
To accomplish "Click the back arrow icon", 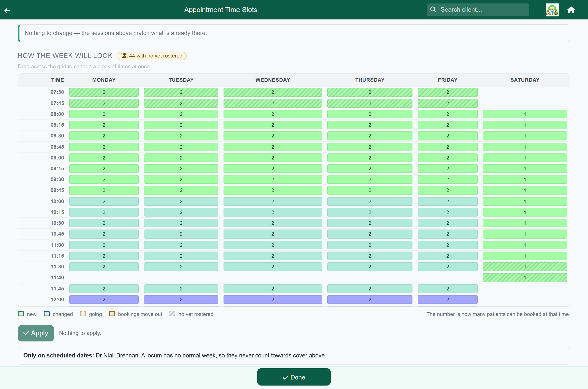I will pos(7,10).
